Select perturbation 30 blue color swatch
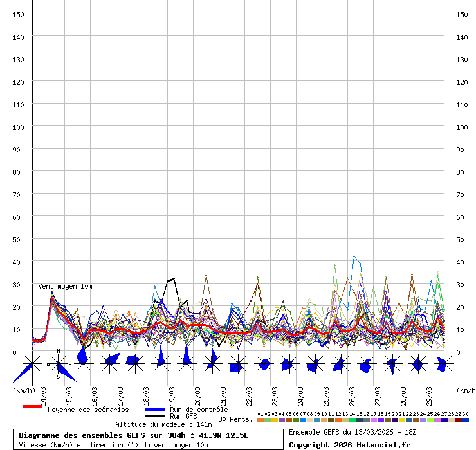 pyautogui.click(x=466, y=420)
